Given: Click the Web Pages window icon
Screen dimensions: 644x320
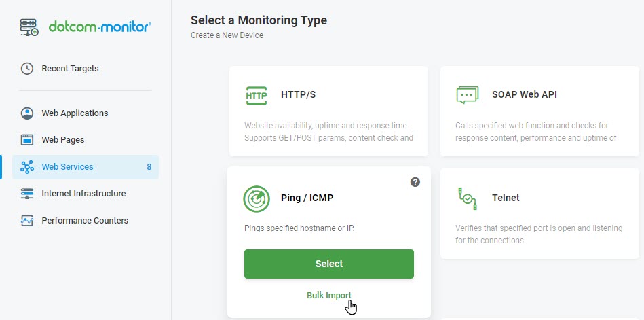Looking at the screenshot, I should tap(27, 140).
